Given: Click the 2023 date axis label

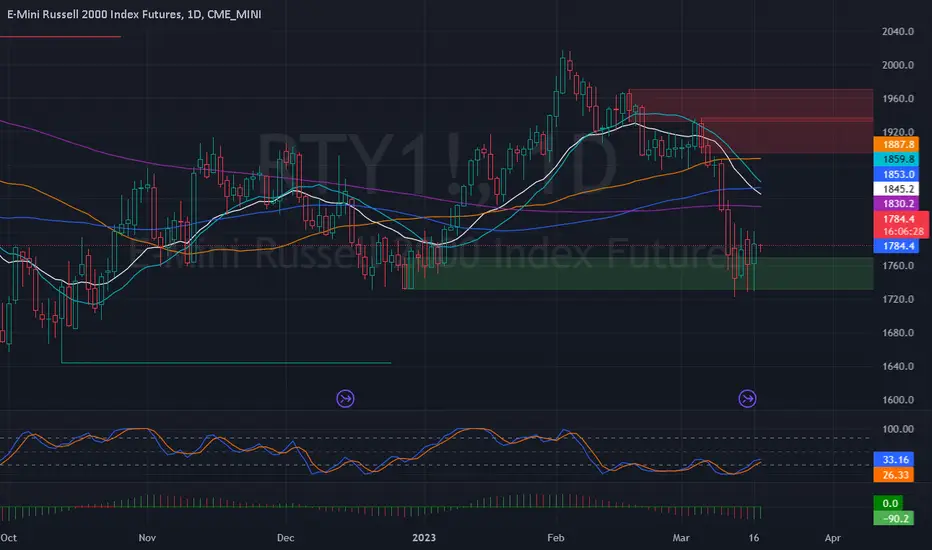Looking at the screenshot, I should point(424,538).
